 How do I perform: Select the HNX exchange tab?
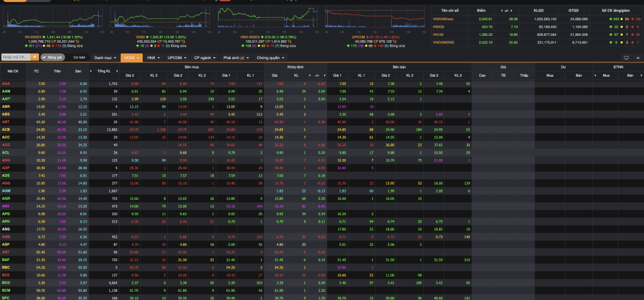(153, 57)
